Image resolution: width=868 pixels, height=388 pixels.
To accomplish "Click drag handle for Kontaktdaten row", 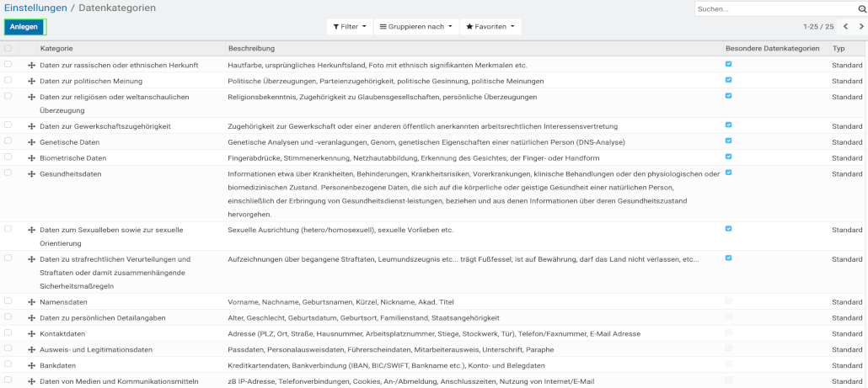I will point(31,334).
